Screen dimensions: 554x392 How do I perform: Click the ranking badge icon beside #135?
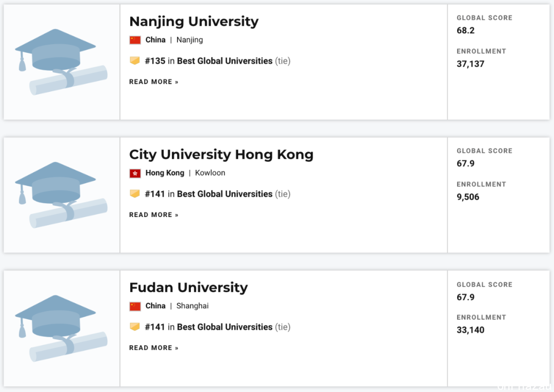134,61
